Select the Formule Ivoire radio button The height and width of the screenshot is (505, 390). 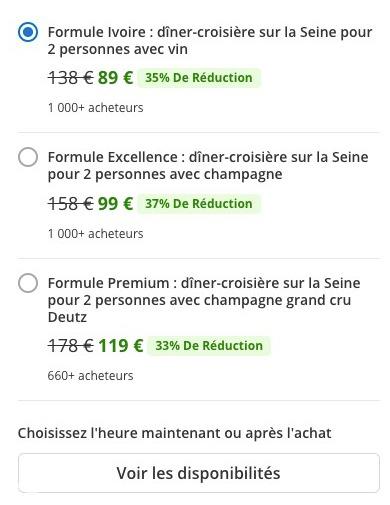[28, 32]
